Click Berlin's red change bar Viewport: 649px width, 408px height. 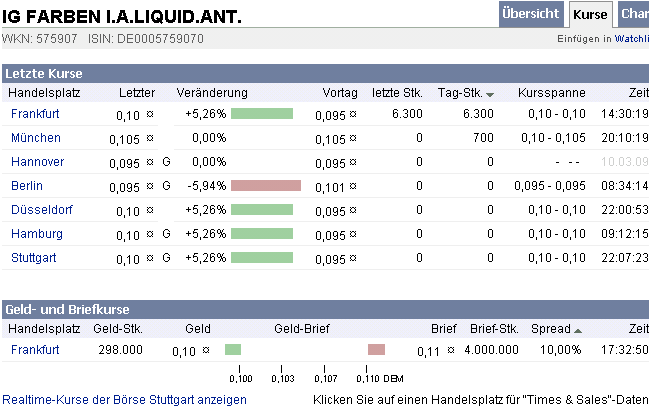pyautogui.click(x=265, y=186)
